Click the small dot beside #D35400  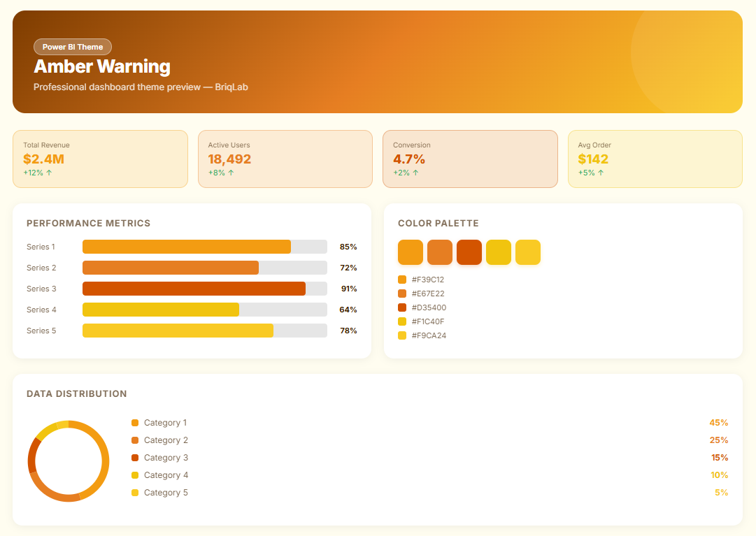tap(402, 307)
